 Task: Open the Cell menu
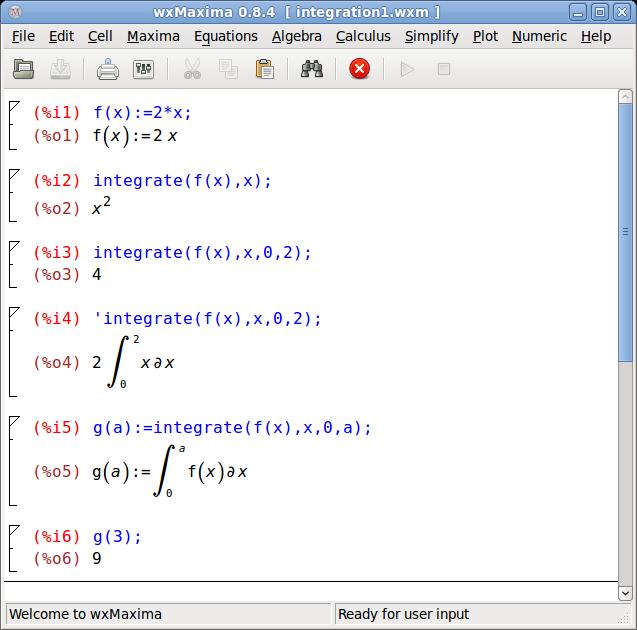100,36
